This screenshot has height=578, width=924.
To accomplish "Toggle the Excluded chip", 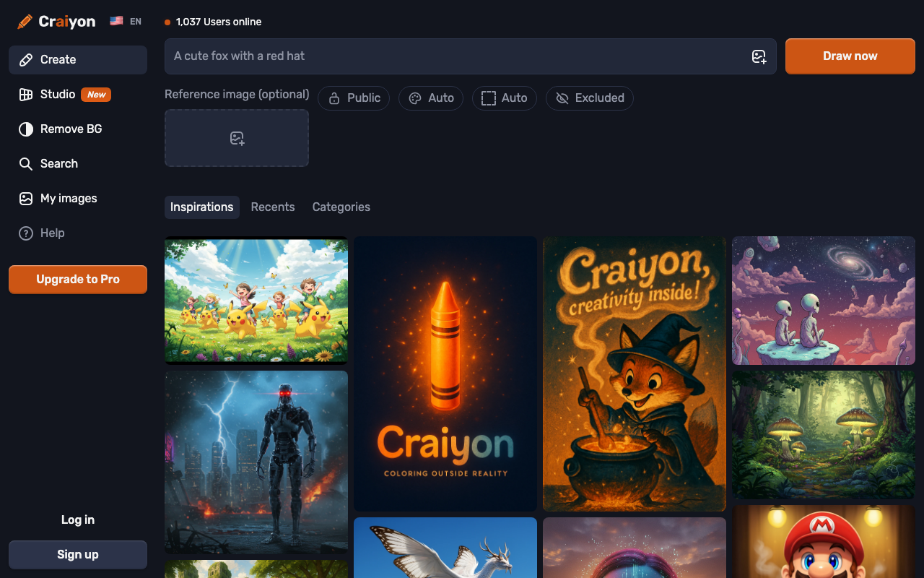I will [x=590, y=98].
